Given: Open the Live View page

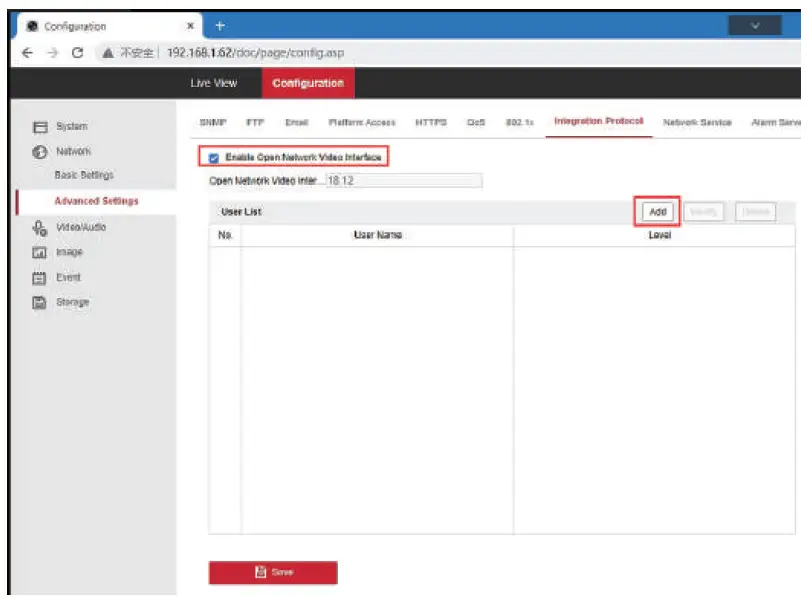Looking at the screenshot, I should (x=214, y=83).
